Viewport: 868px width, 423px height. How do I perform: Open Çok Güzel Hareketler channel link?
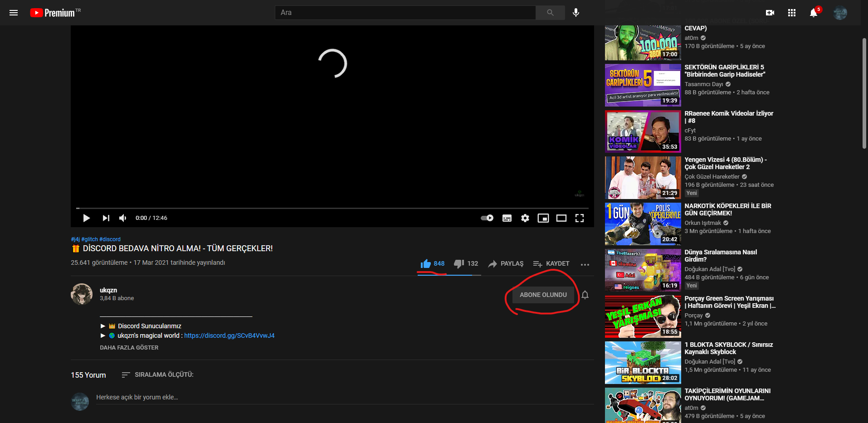pyautogui.click(x=712, y=177)
